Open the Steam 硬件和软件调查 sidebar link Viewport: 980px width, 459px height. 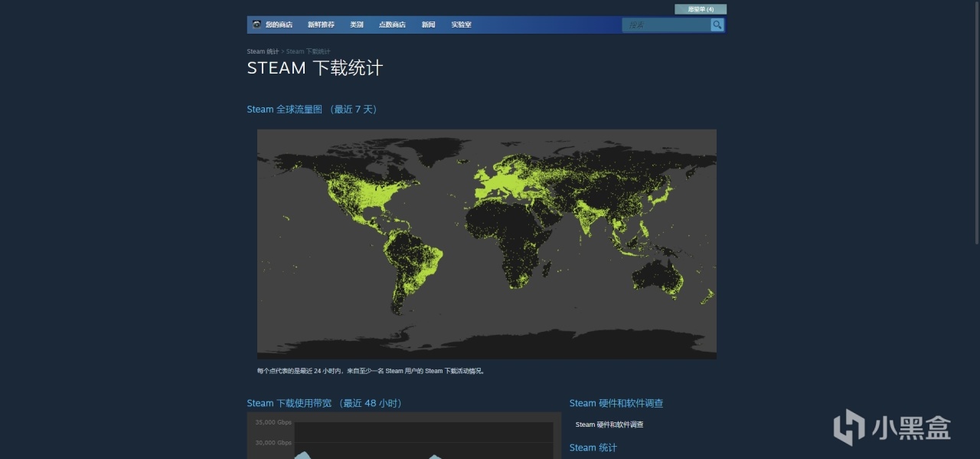click(616, 402)
